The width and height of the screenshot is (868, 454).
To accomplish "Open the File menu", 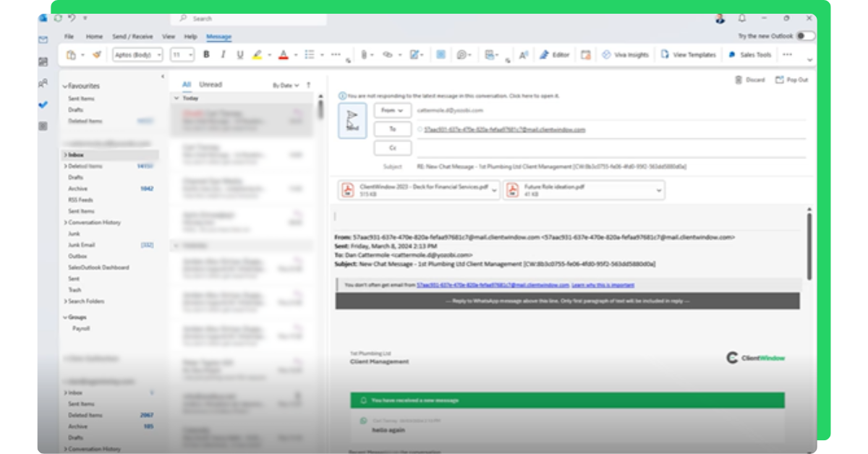I will (x=69, y=36).
